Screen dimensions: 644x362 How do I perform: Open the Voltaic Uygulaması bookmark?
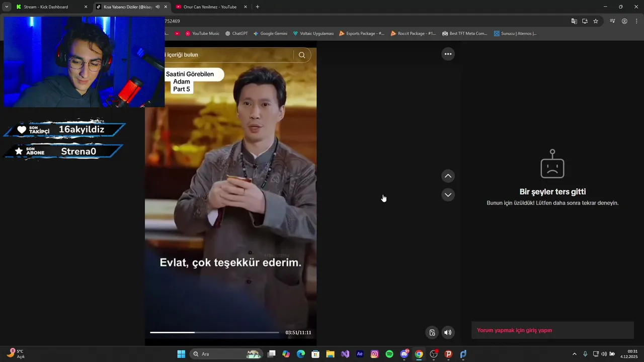pyautogui.click(x=313, y=34)
